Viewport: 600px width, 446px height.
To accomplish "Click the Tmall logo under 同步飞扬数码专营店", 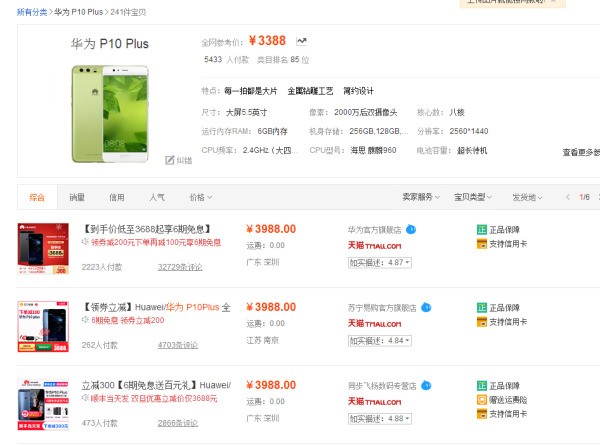I will (x=374, y=402).
